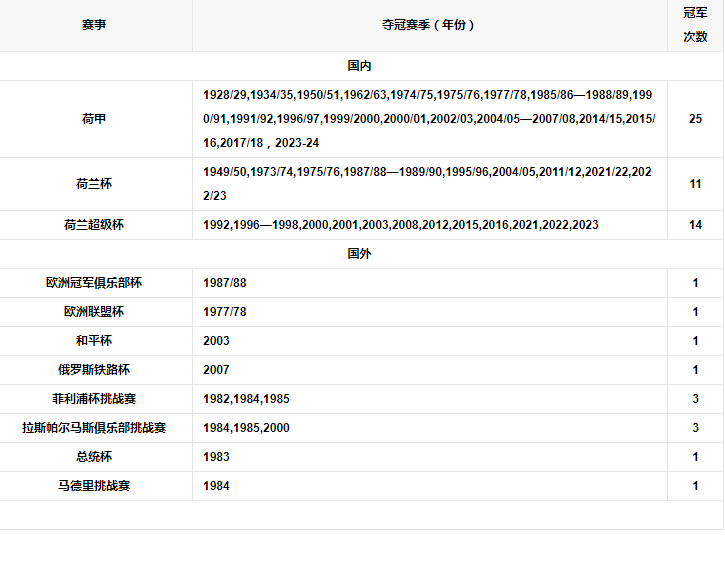The image size is (725, 571).
Task: Click the 菲利浦杯挑战赛 cell
Action: [x=94, y=399]
